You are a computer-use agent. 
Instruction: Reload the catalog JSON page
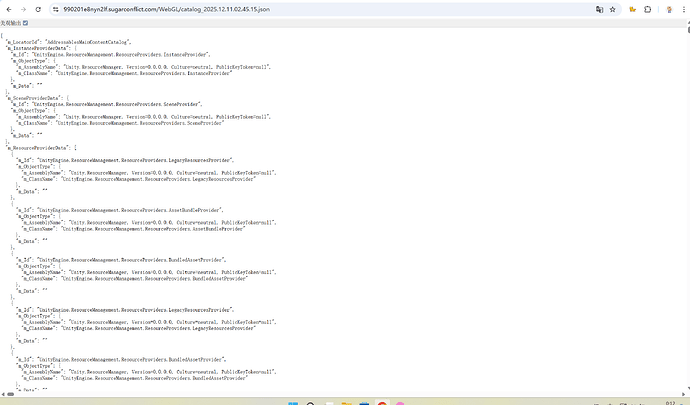coord(38,8)
